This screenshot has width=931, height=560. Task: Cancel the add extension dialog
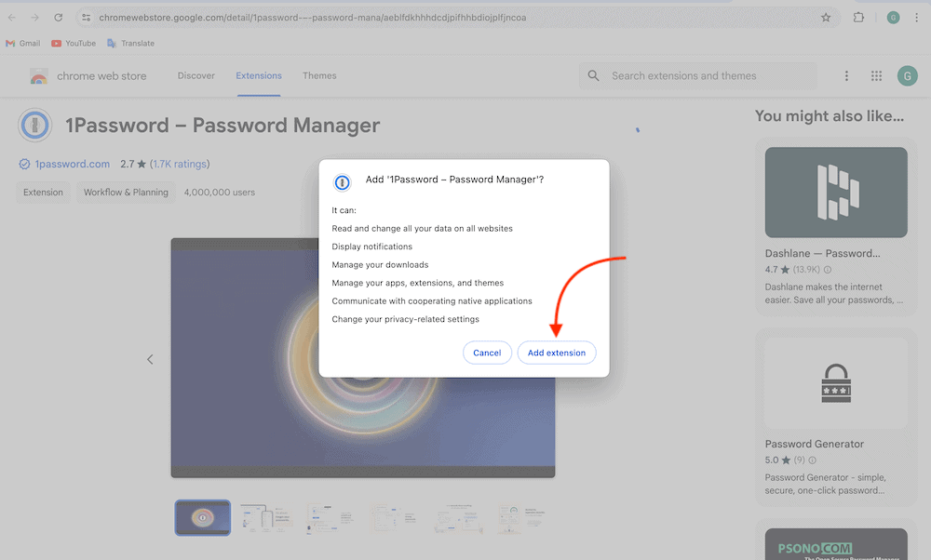click(487, 353)
